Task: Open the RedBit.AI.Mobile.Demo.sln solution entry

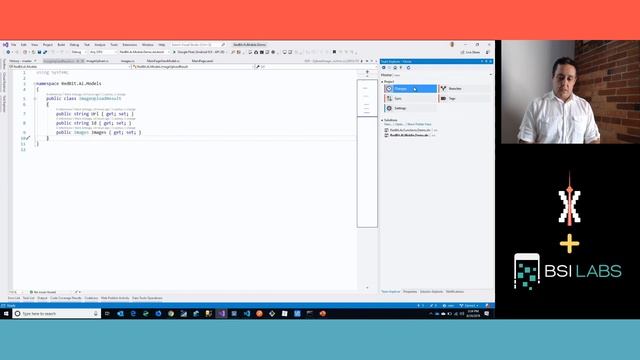Action: point(409,135)
